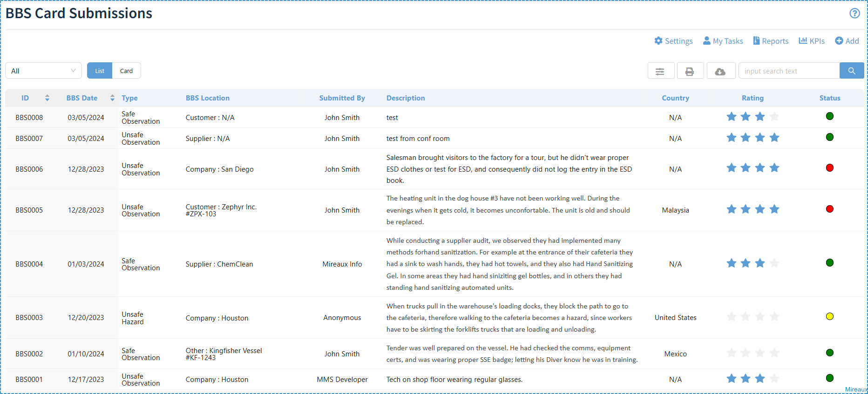
Task: Click 'Company : San Diego' location
Action: coord(220,169)
